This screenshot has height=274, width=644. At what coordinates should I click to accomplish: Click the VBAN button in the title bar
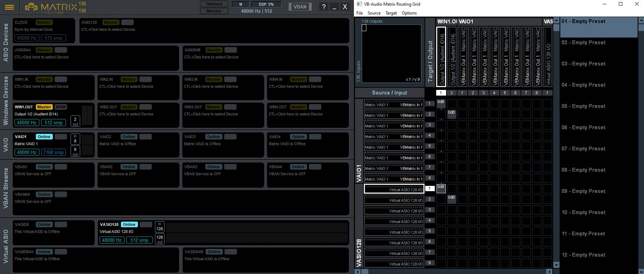point(300,7)
